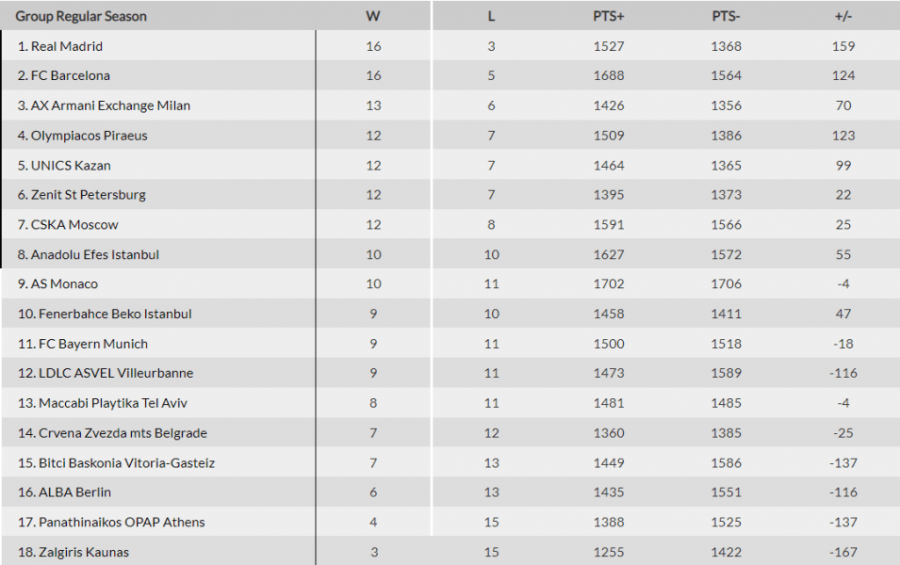Screen dimensions: 900x565
Task: Click the Group Regular Season header
Action: pyautogui.click(x=81, y=16)
